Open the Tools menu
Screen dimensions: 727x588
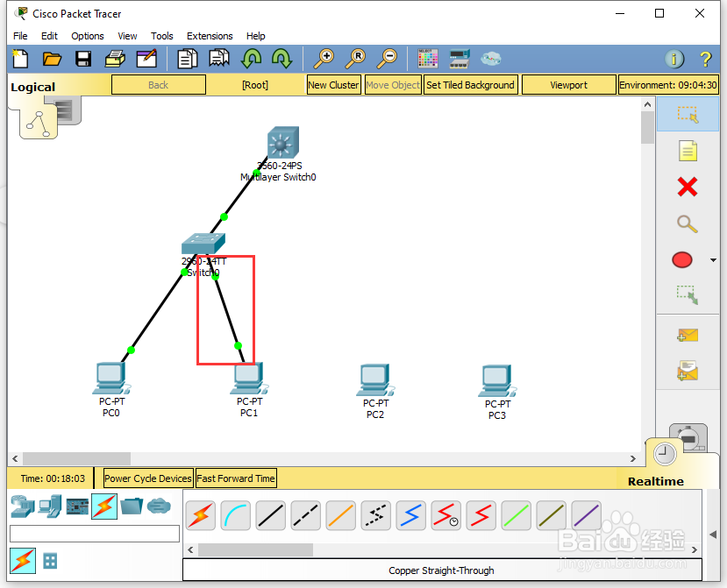coord(162,36)
